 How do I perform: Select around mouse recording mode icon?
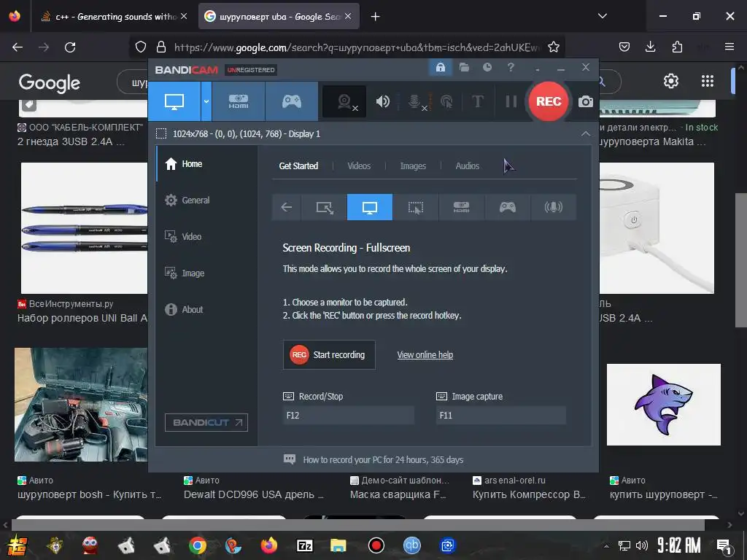[415, 207]
